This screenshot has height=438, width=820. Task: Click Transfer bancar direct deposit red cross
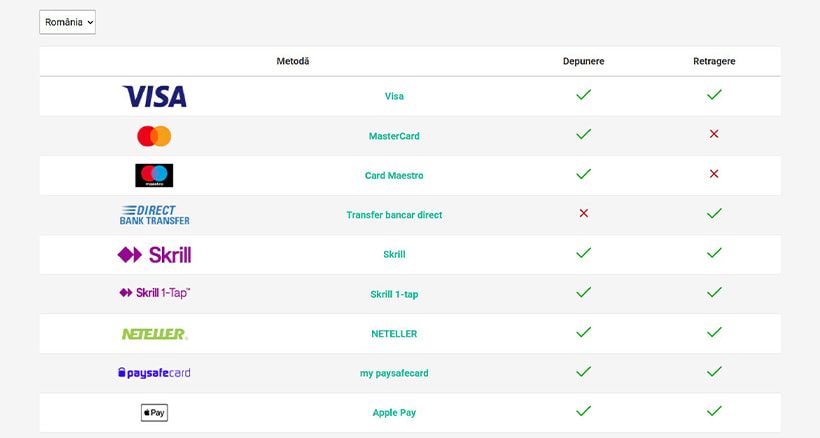[584, 213]
